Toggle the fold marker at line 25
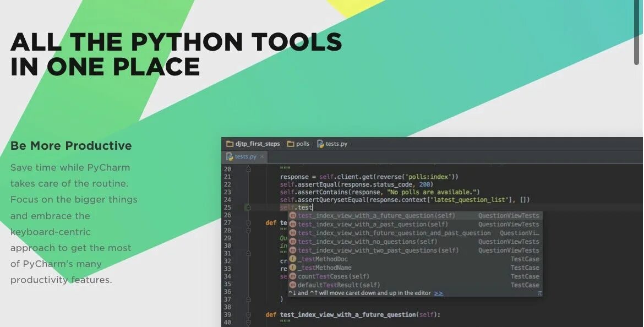 coord(248,208)
